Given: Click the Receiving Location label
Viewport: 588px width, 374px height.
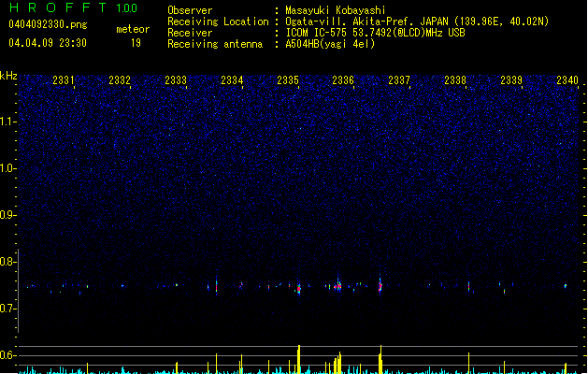Looking at the screenshot, I should tap(218, 22).
